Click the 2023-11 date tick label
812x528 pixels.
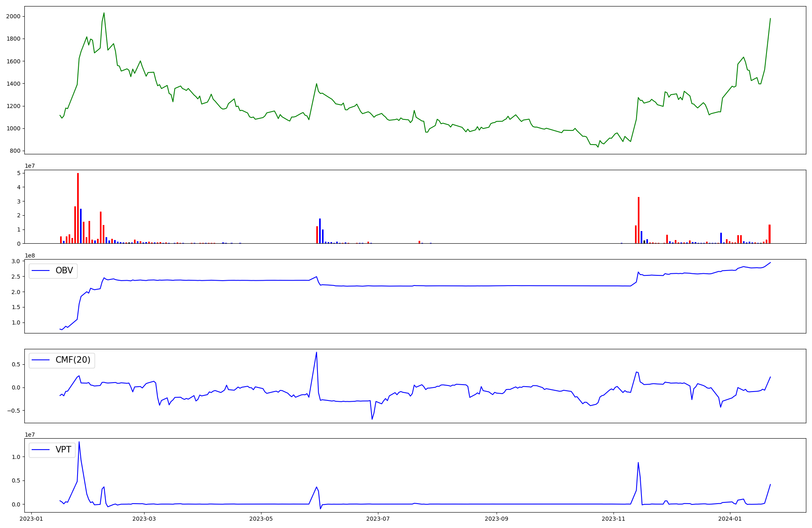click(x=613, y=519)
